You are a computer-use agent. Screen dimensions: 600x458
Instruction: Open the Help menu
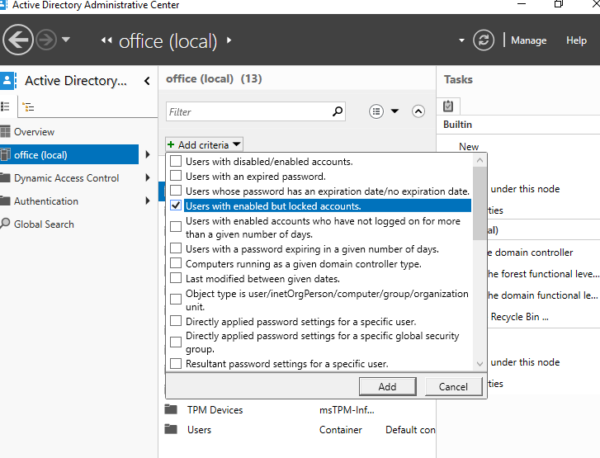(x=576, y=41)
